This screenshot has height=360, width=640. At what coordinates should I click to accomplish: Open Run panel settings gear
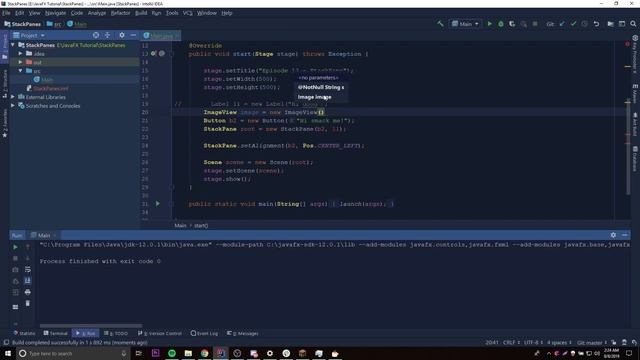pos(613,235)
